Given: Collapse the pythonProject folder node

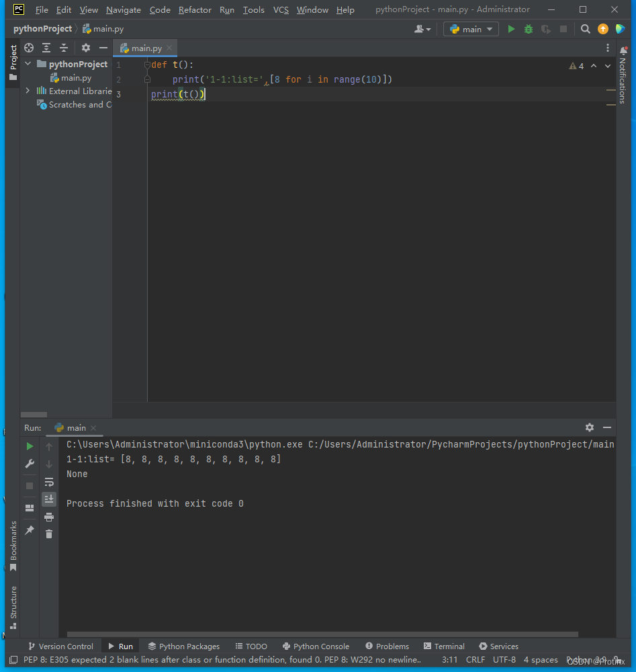Looking at the screenshot, I should [x=28, y=64].
